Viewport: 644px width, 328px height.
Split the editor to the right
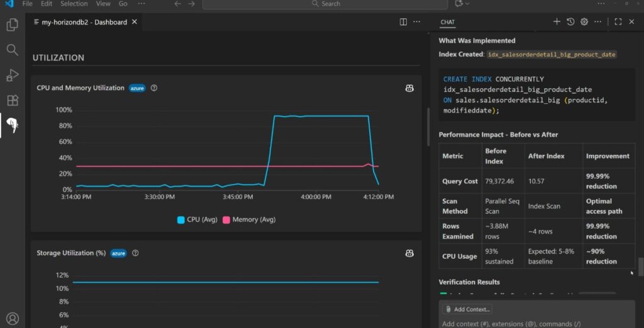[x=403, y=22]
